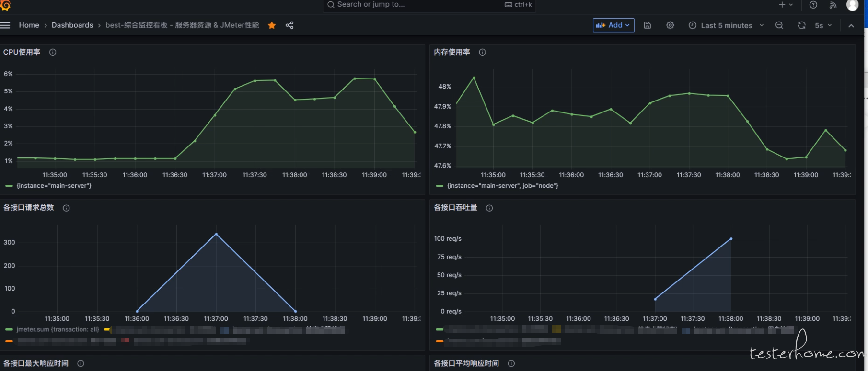
Task: Open the hamburger navigation menu
Action: pos(5,25)
